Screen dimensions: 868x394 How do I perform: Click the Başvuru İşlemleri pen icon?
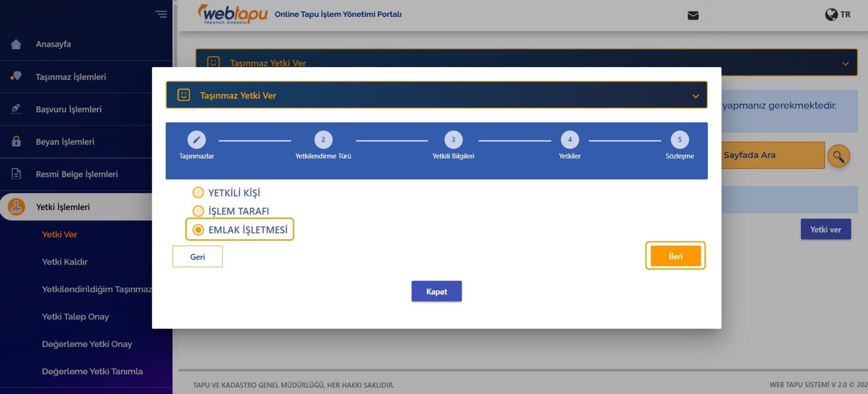click(x=16, y=109)
